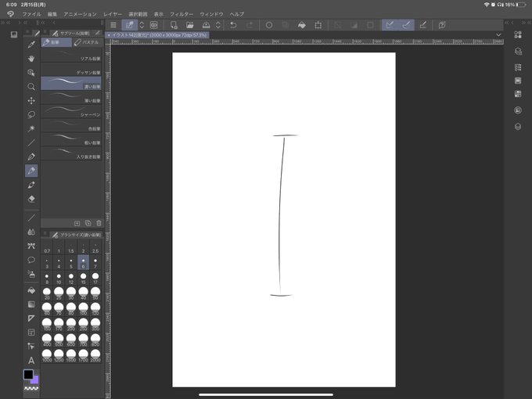
Task: Select the Eyedropper tool
Action: (31, 45)
